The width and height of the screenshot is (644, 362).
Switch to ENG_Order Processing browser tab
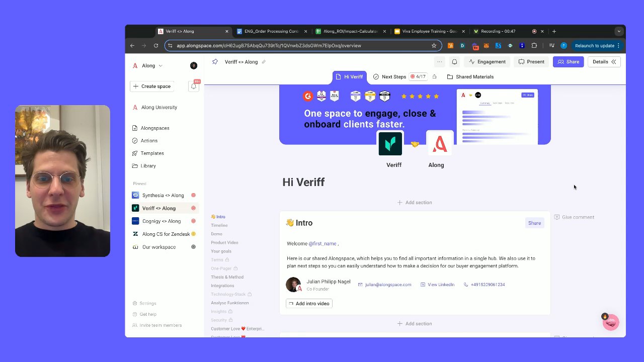pyautogui.click(x=272, y=31)
